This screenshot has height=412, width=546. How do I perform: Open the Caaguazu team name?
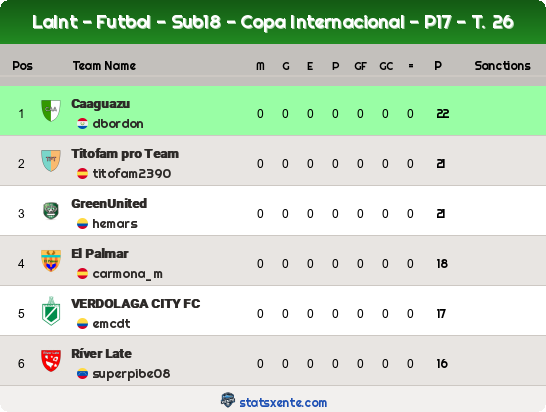(101, 104)
